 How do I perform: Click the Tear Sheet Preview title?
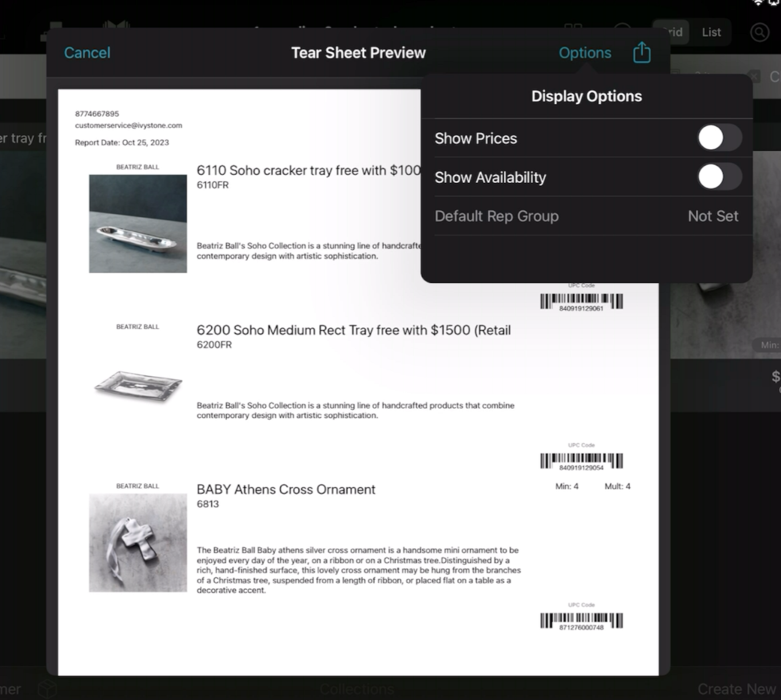[x=358, y=53]
